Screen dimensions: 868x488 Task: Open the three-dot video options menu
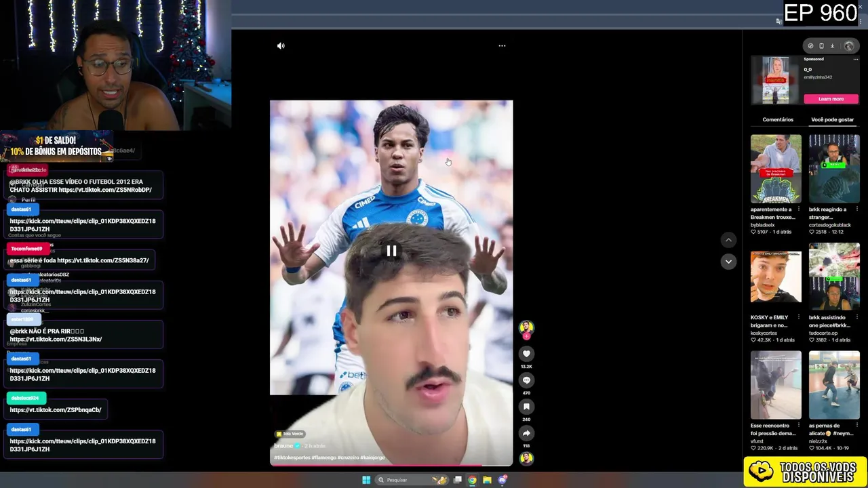tap(502, 46)
